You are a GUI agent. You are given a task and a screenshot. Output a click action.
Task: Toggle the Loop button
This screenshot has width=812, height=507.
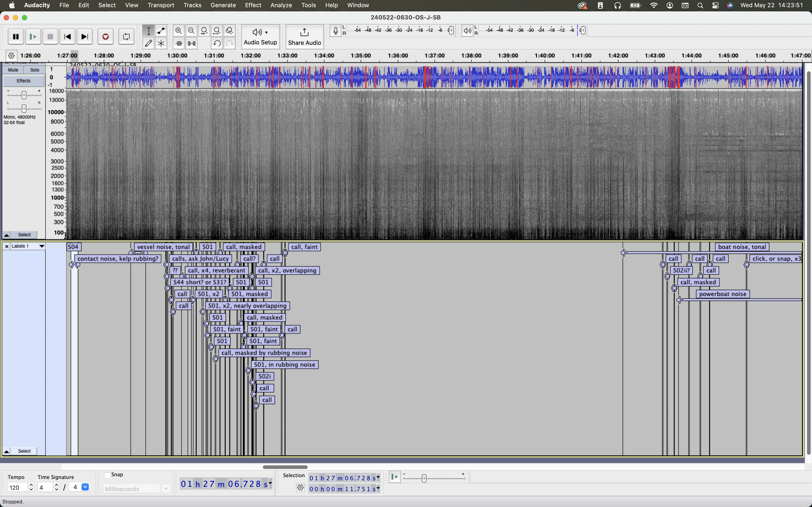click(x=126, y=37)
